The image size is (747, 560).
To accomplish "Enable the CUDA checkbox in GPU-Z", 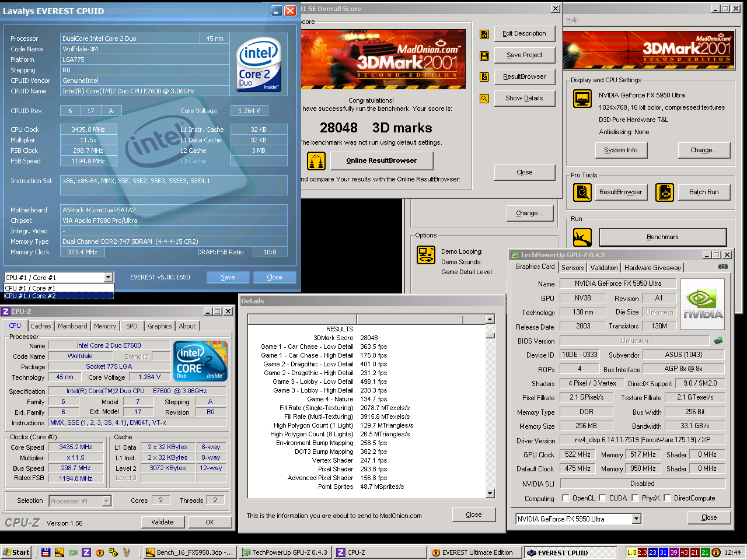I will [x=602, y=498].
